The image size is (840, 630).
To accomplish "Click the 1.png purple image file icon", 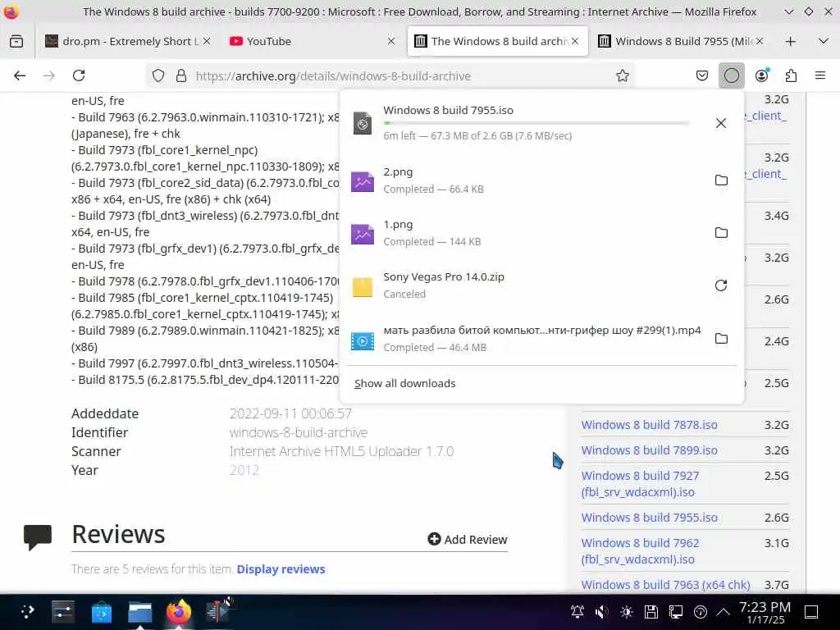I will click(x=362, y=234).
